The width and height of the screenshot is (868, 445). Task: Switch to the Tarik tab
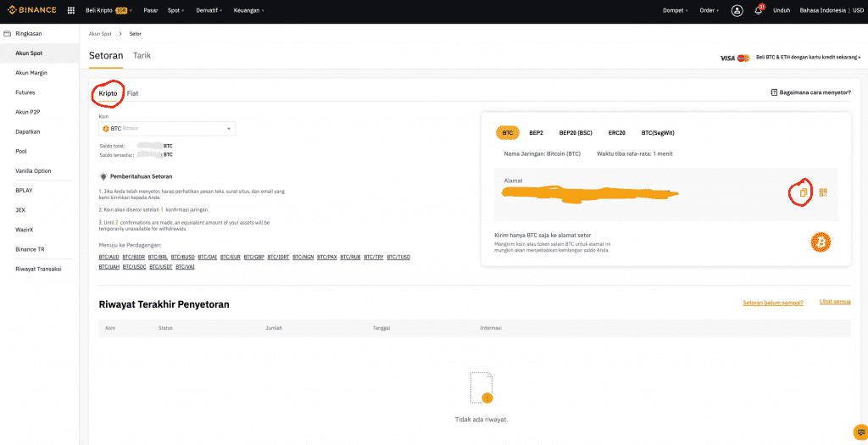point(142,56)
